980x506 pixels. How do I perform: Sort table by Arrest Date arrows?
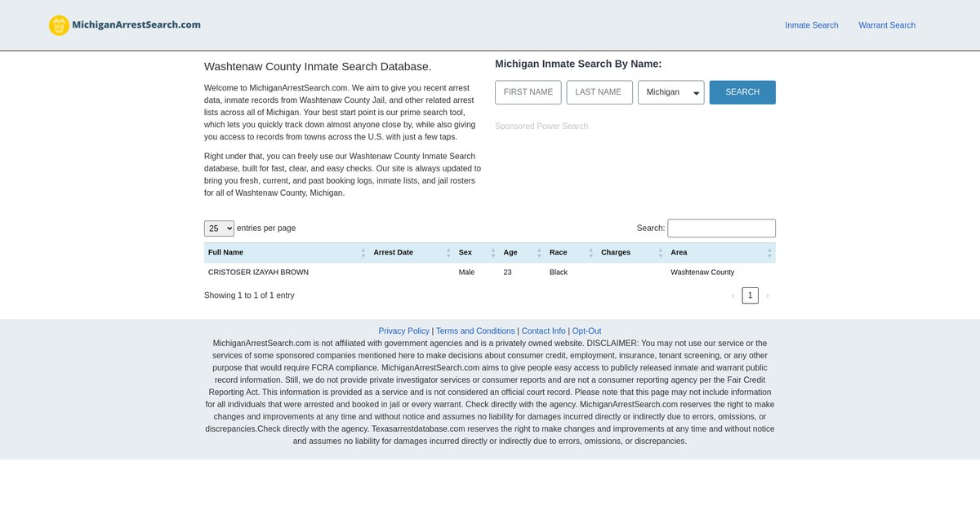coord(448,253)
